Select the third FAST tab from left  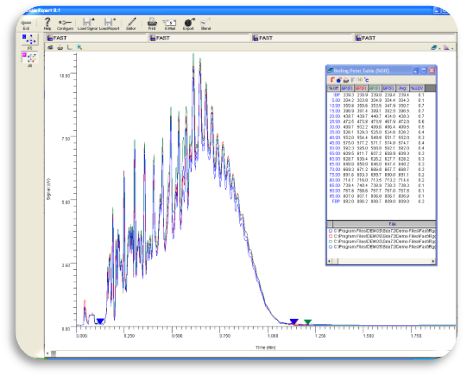click(x=303, y=38)
